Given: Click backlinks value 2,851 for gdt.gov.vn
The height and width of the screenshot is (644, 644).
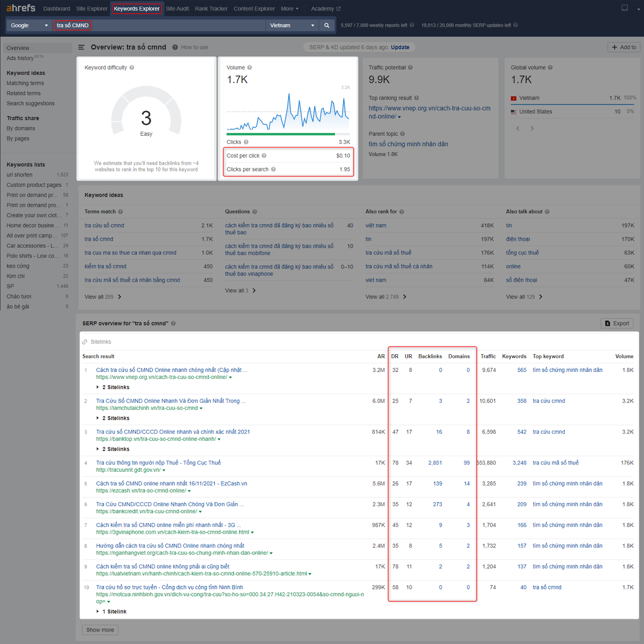Looking at the screenshot, I should pos(435,463).
